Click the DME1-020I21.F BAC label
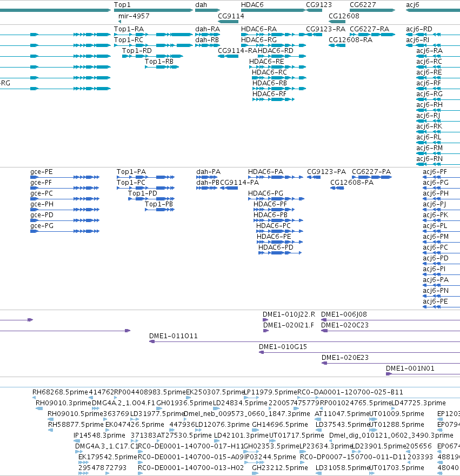The image size is (460, 476). pyautogui.click(x=289, y=325)
